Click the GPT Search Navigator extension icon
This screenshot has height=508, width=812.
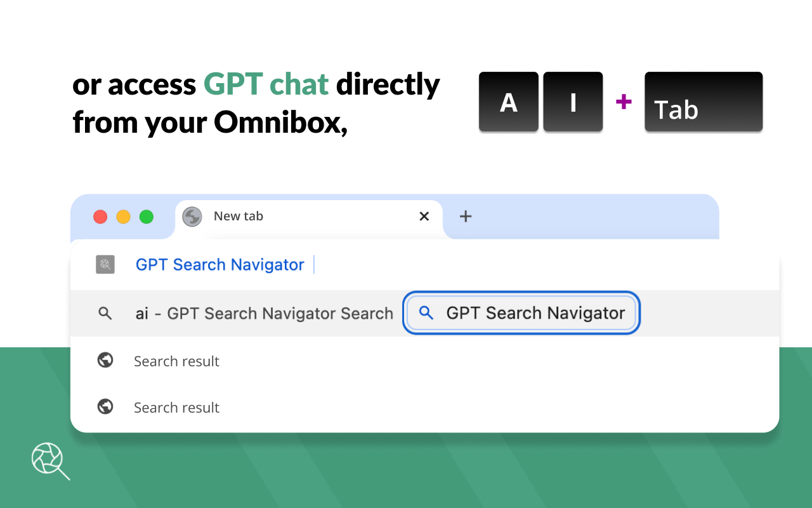pyautogui.click(x=105, y=265)
